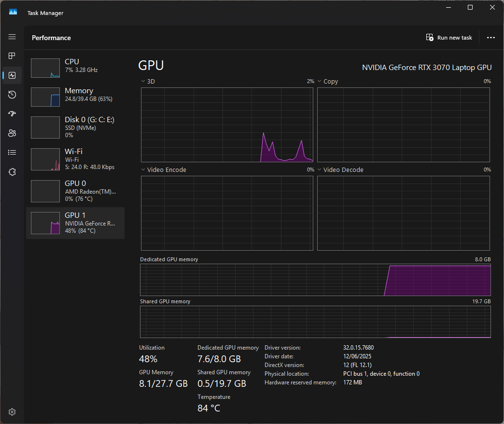The height and width of the screenshot is (424, 504).
Task: Select the Wi-Fi performance entry
Action: 75,159
